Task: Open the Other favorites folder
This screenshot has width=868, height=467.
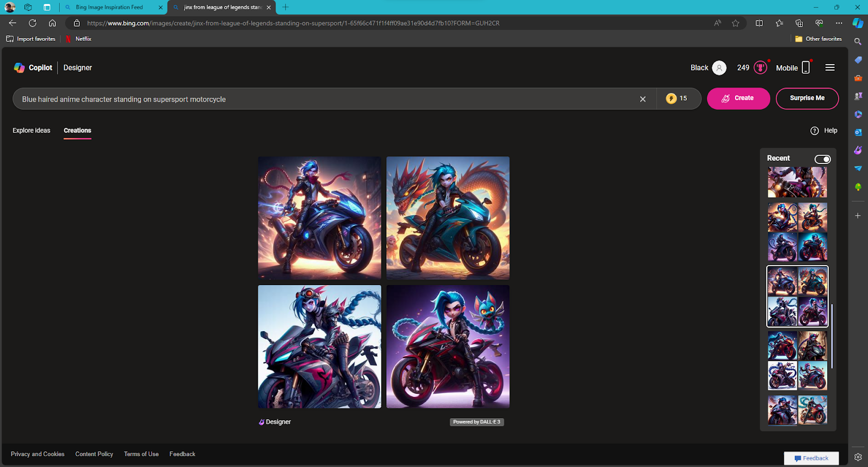Action: 818,39
